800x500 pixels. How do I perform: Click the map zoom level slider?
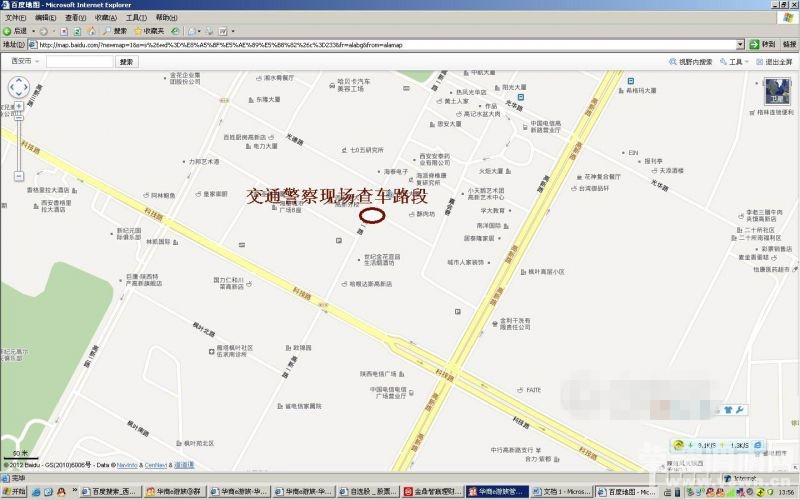[19, 140]
